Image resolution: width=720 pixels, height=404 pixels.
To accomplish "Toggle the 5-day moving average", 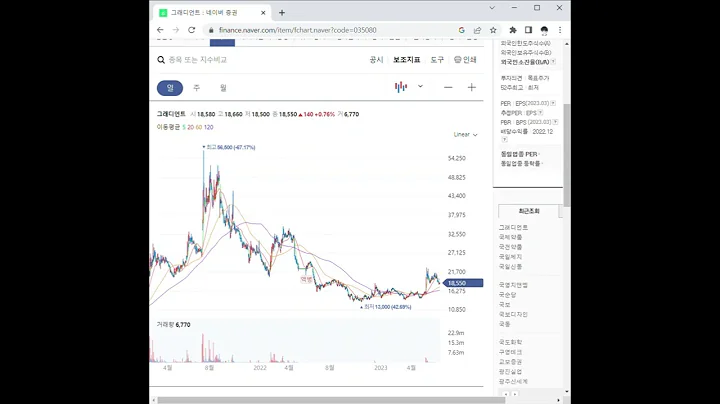I will (x=184, y=127).
